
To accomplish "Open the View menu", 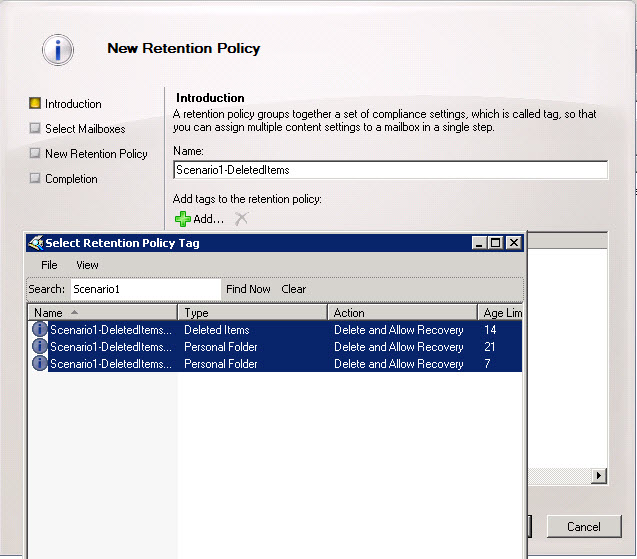I will [87, 265].
